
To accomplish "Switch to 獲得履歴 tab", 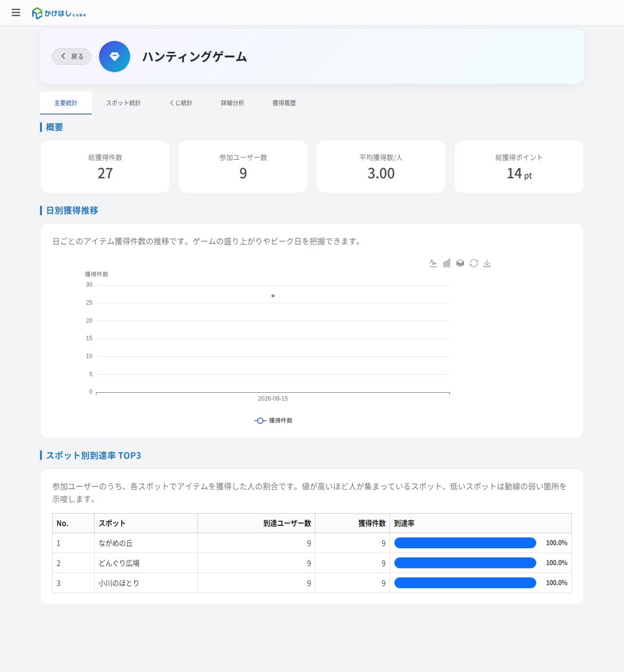I will (284, 103).
